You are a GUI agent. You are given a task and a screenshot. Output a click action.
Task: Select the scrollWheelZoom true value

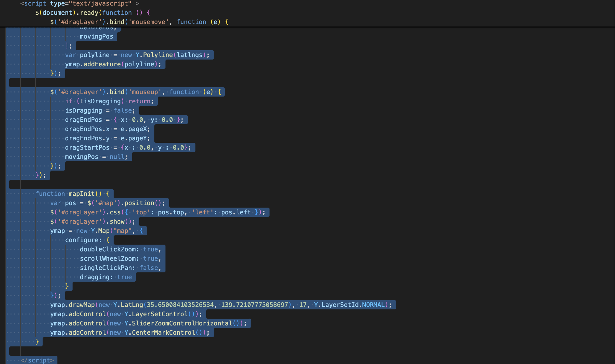pyautogui.click(x=150, y=259)
